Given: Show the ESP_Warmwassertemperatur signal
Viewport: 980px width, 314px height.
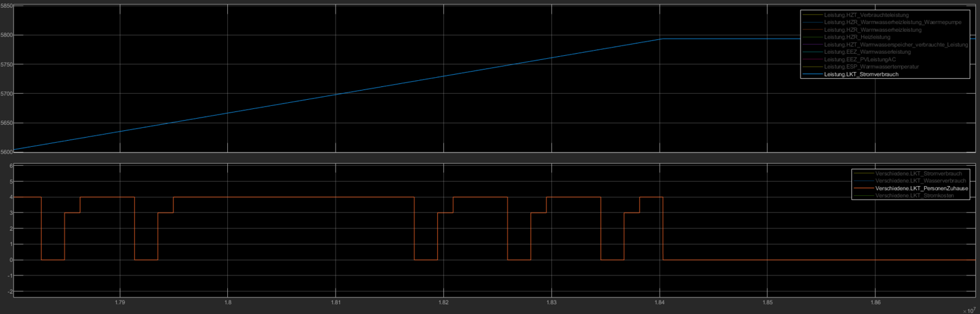Looking at the screenshot, I should click(871, 67).
